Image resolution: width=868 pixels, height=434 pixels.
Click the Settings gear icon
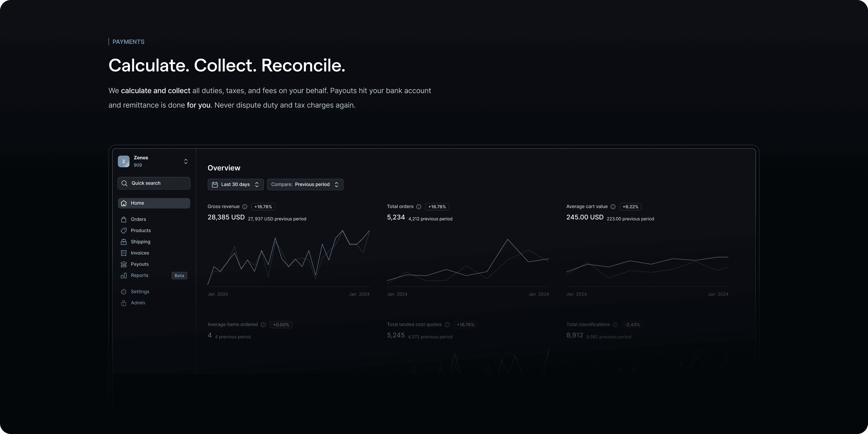124,292
